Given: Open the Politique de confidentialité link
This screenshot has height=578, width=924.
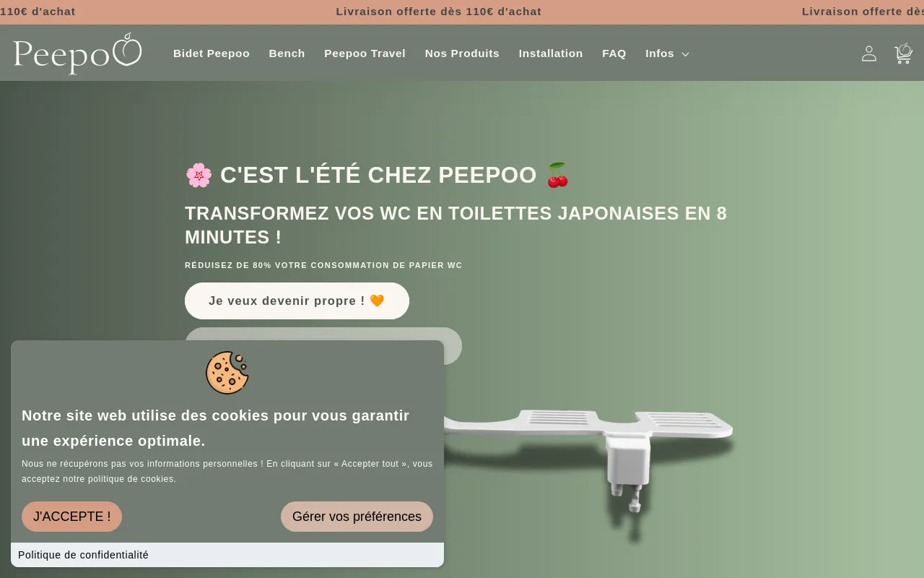Looking at the screenshot, I should (x=83, y=555).
